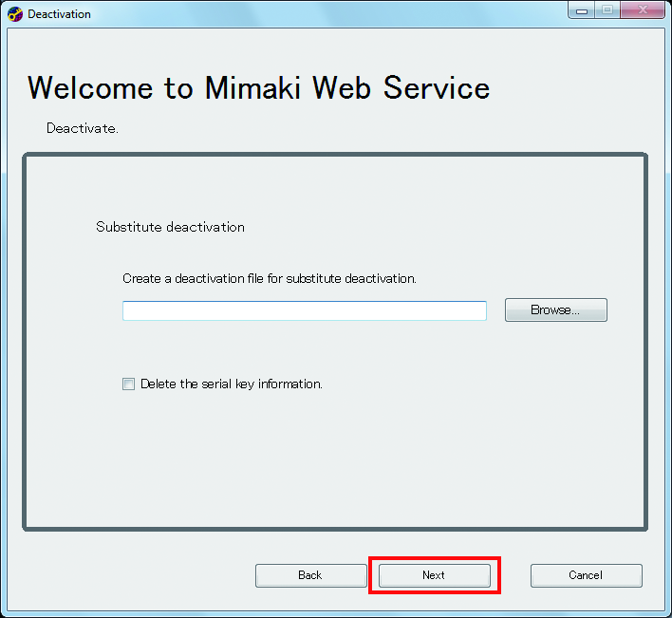Click the Deactivation app icon in title bar
Image resolution: width=672 pixels, height=618 pixels.
click(15, 14)
